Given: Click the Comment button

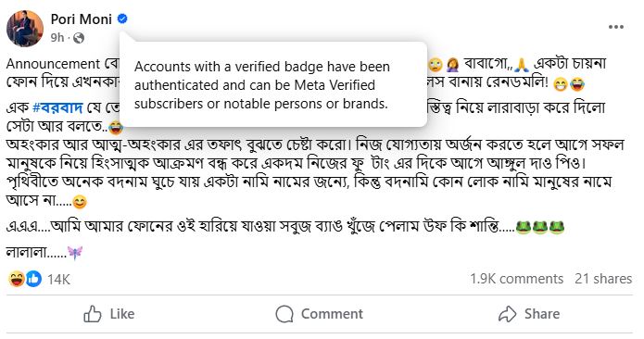Looking at the screenshot, I should [319, 314].
